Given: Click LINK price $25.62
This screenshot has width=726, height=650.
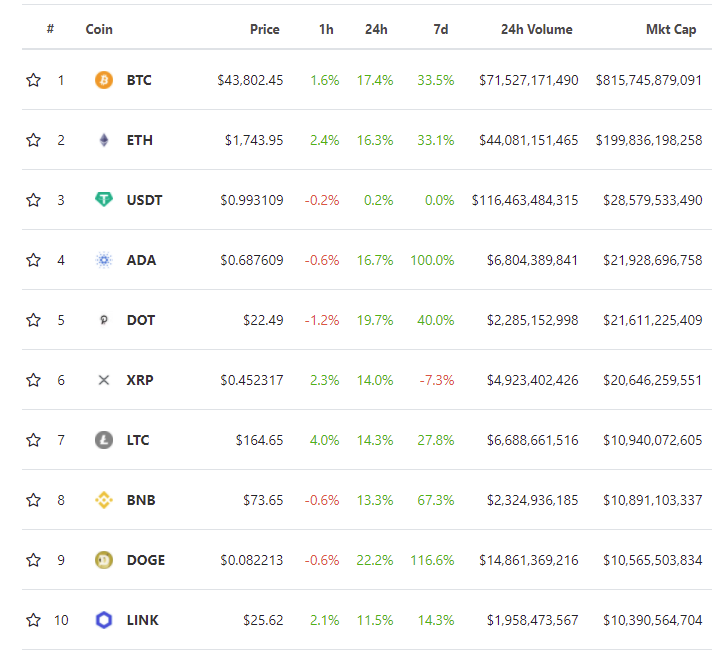Looking at the screenshot, I should click(263, 620).
